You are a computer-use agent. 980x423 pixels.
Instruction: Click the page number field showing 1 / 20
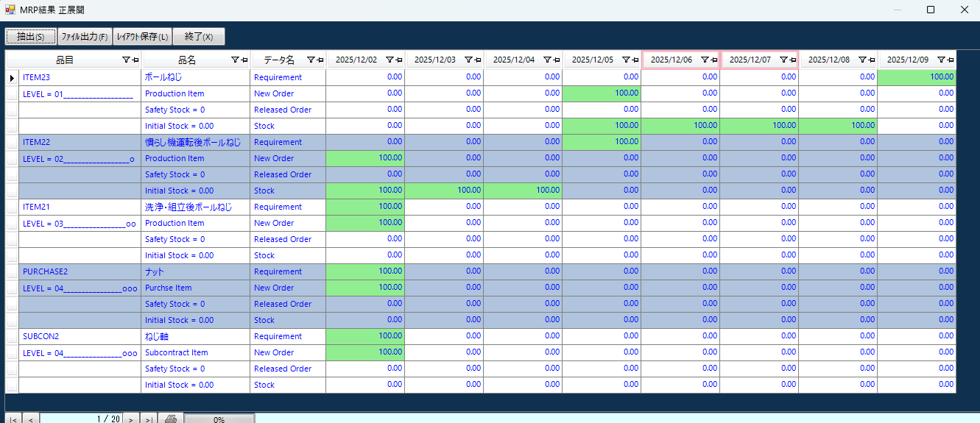click(x=81, y=419)
